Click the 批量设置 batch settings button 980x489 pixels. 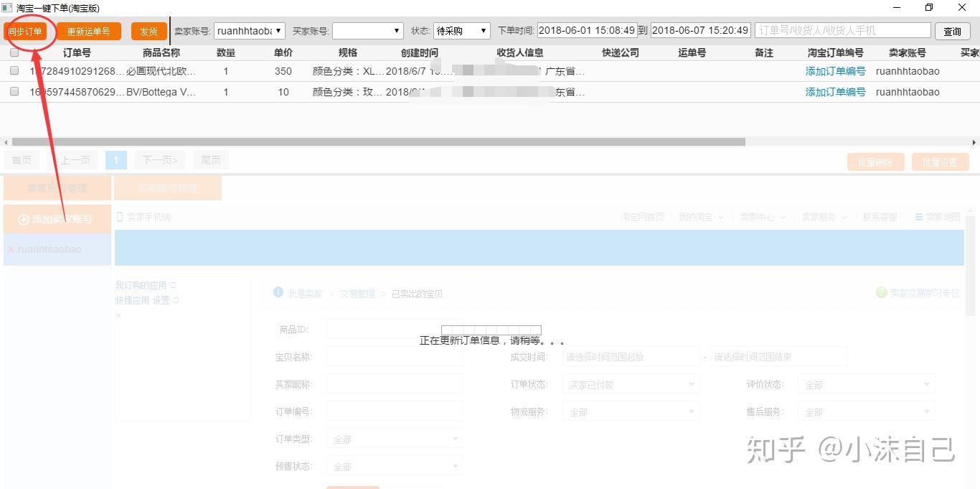(940, 162)
